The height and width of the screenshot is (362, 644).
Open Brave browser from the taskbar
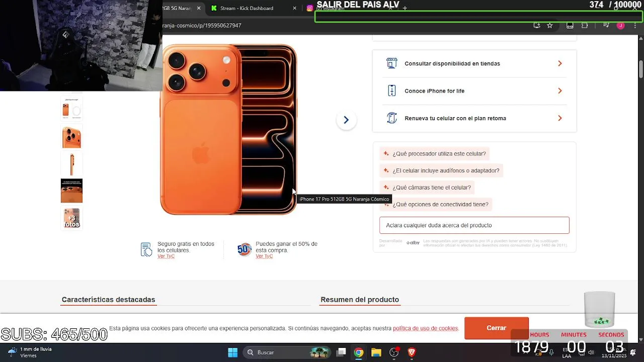click(412, 352)
